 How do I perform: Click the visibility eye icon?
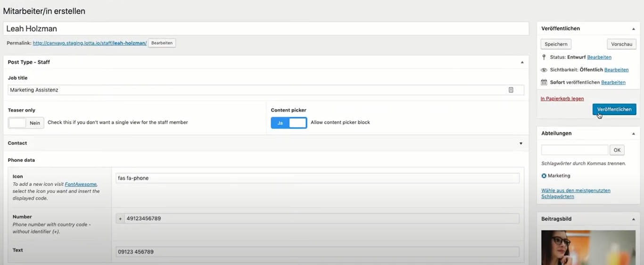pyautogui.click(x=544, y=70)
